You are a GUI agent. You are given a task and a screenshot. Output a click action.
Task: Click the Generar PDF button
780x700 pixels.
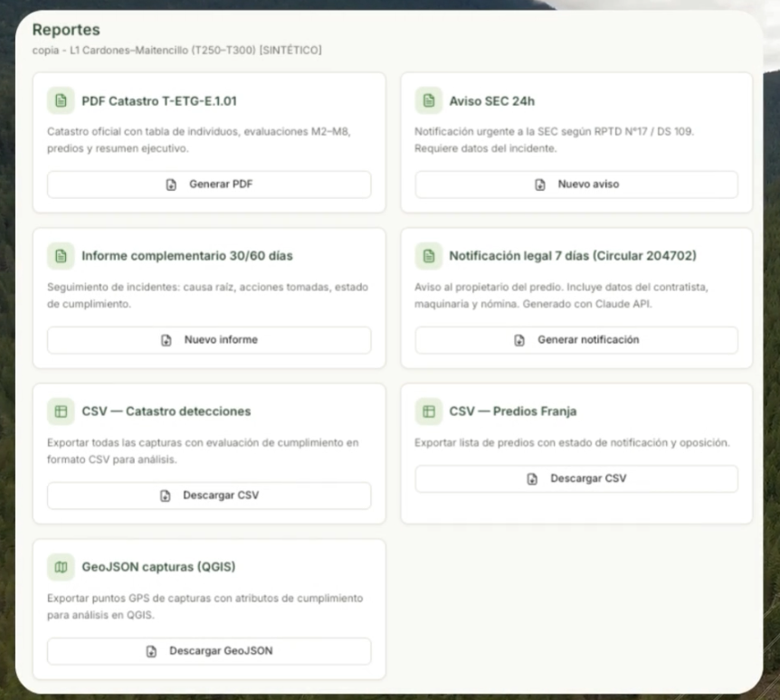click(209, 184)
